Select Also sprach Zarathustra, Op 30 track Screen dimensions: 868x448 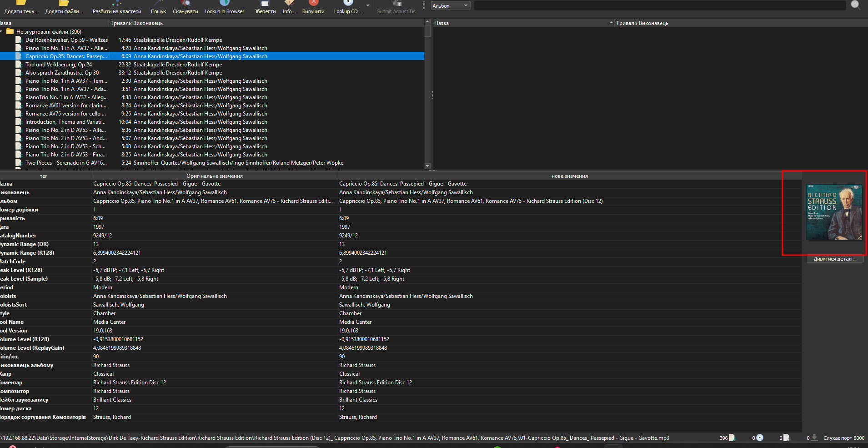click(62, 73)
